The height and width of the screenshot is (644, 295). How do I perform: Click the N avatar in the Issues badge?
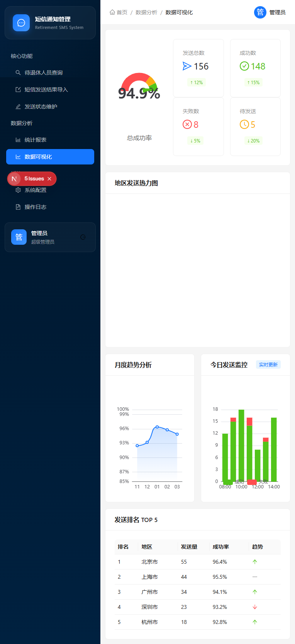tap(14, 179)
